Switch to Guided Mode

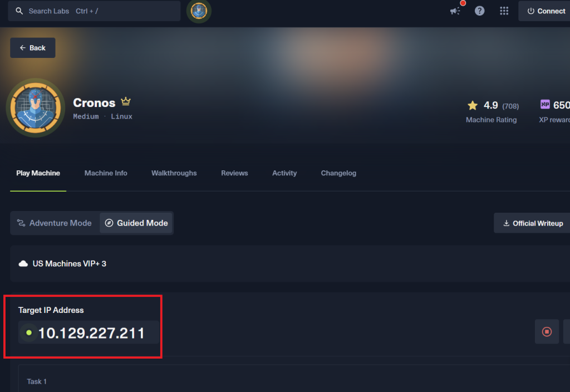click(x=136, y=223)
